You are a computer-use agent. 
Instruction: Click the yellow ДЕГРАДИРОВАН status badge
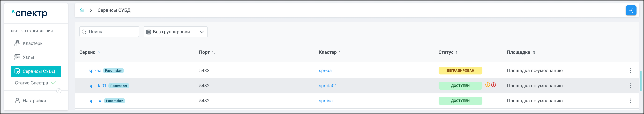[x=460, y=71]
